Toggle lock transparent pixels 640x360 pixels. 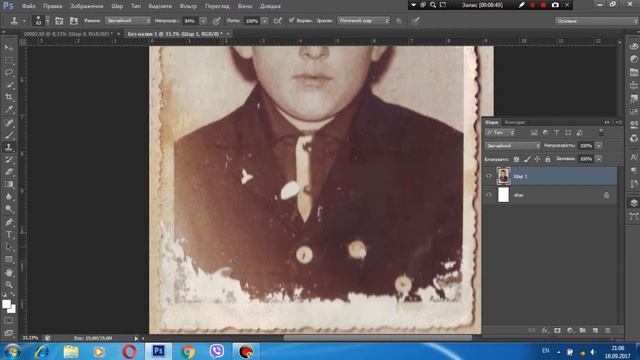click(516, 159)
